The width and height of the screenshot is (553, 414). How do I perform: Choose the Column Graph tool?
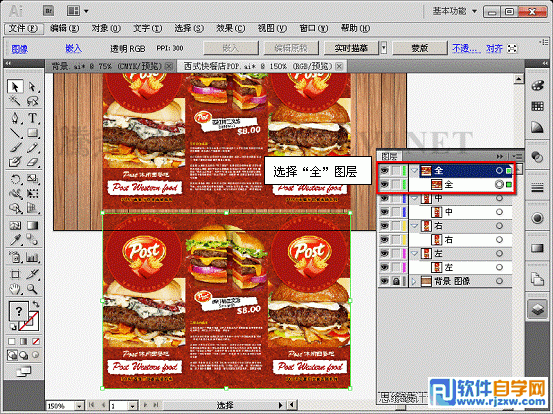click(x=32, y=258)
